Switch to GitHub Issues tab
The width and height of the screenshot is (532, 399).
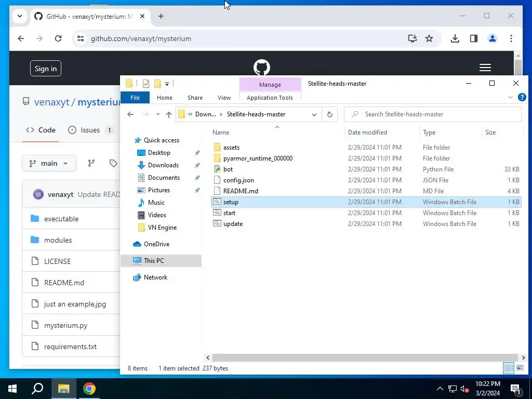(90, 130)
